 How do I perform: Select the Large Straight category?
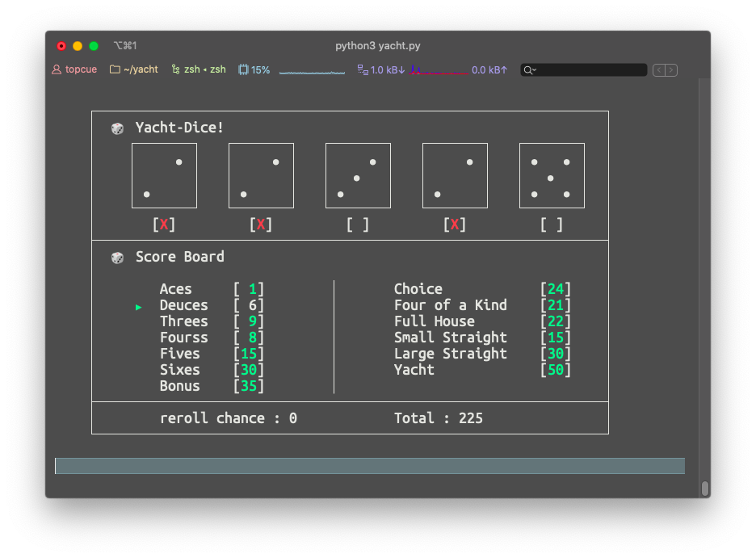click(483, 354)
